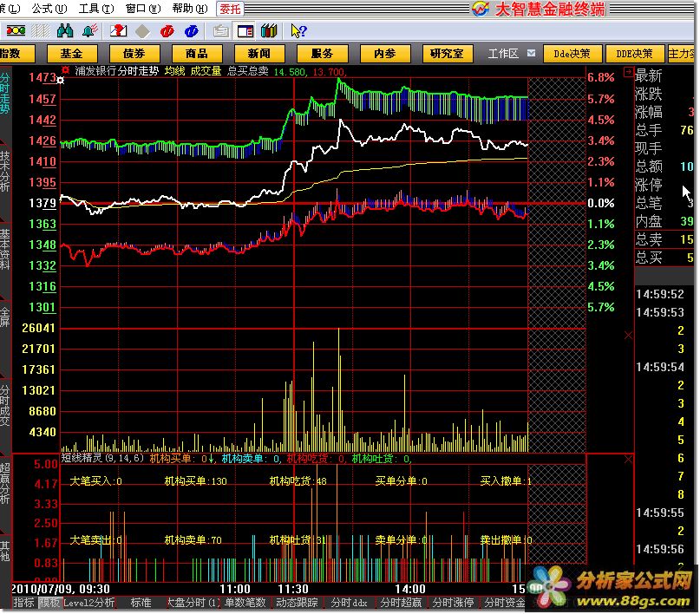Expand the 工作区 dropdown arrow

(531, 53)
